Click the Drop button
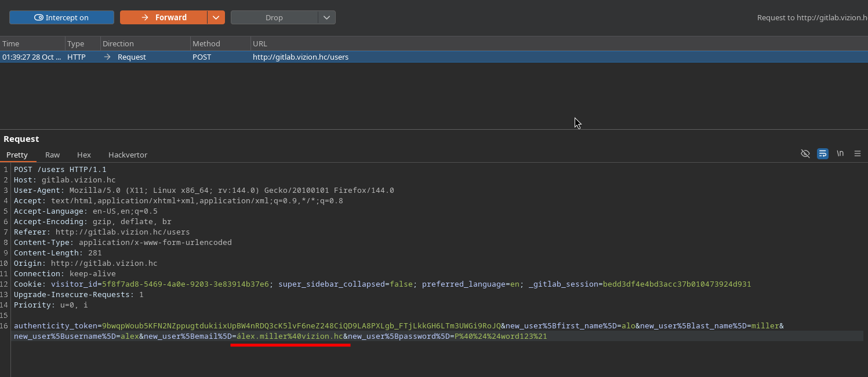This screenshot has width=868, height=377. [x=274, y=17]
